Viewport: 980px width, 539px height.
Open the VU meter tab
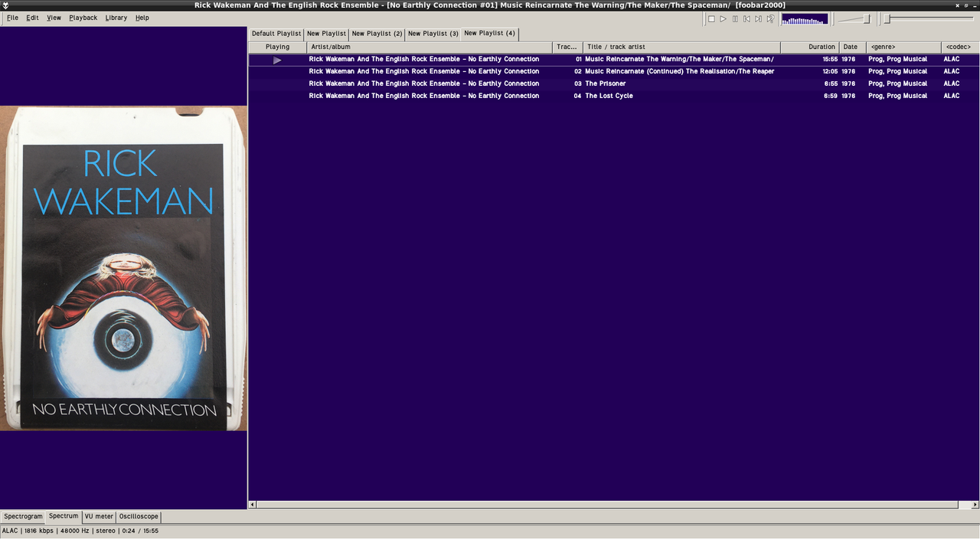pos(99,517)
